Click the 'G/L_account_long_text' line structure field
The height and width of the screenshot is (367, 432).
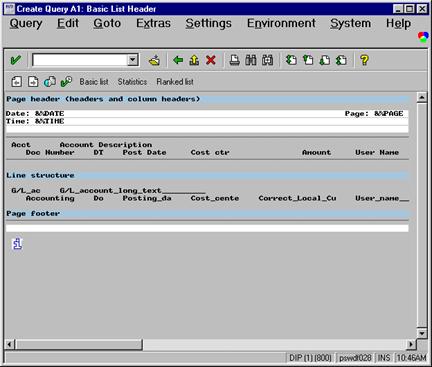[x=132, y=191]
